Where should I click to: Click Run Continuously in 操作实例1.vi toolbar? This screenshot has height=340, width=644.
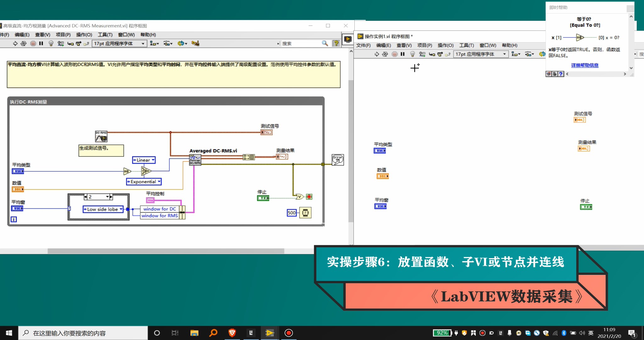tap(385, 54)
